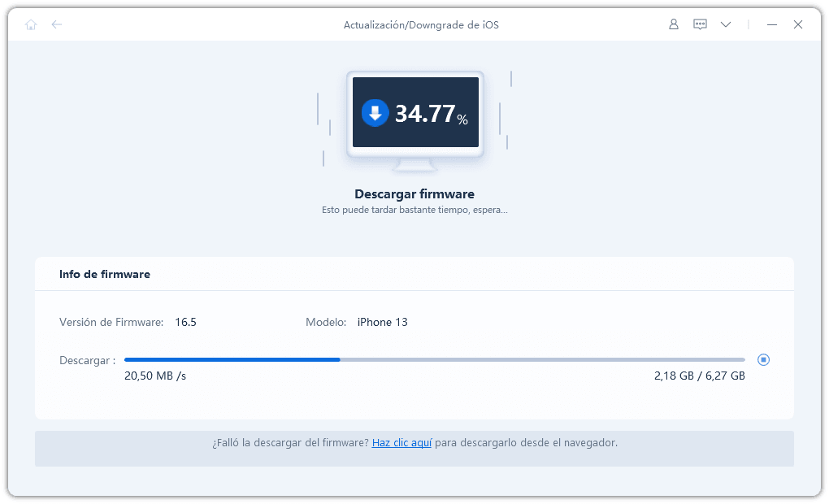Click the "Descargar firmware" heading
The height and width of the screenshot is (504, 829).
(x=414, y=194)
